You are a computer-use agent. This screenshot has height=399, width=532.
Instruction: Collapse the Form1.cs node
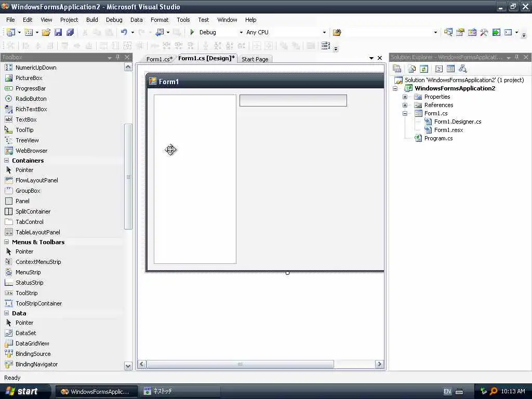tap(405, 113)
